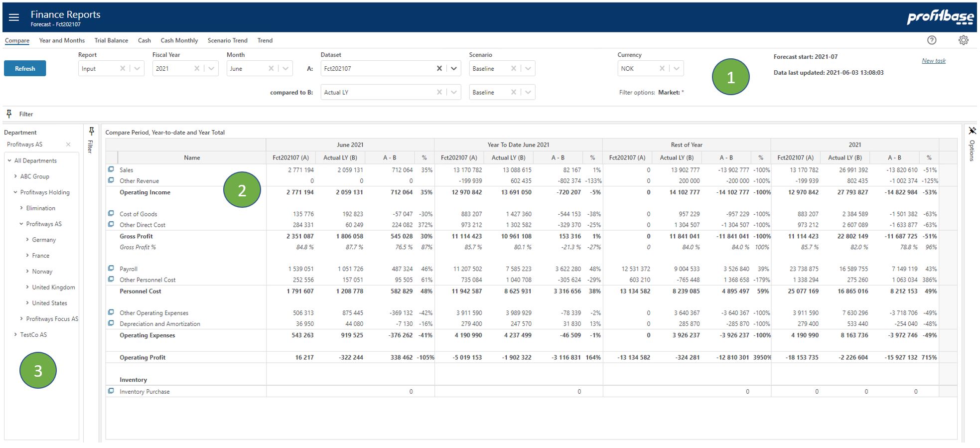This screenshot has width=980, height=448.
Task: Open the Month dropdown arrow
Action: pyautogui.click(x=285, y=68)
